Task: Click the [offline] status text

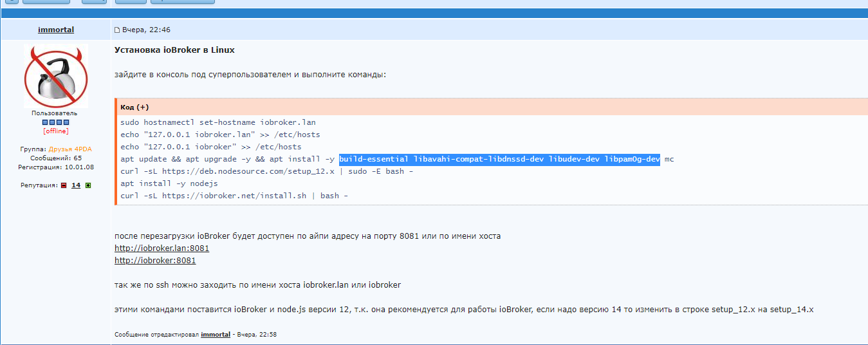Action: 55,131
